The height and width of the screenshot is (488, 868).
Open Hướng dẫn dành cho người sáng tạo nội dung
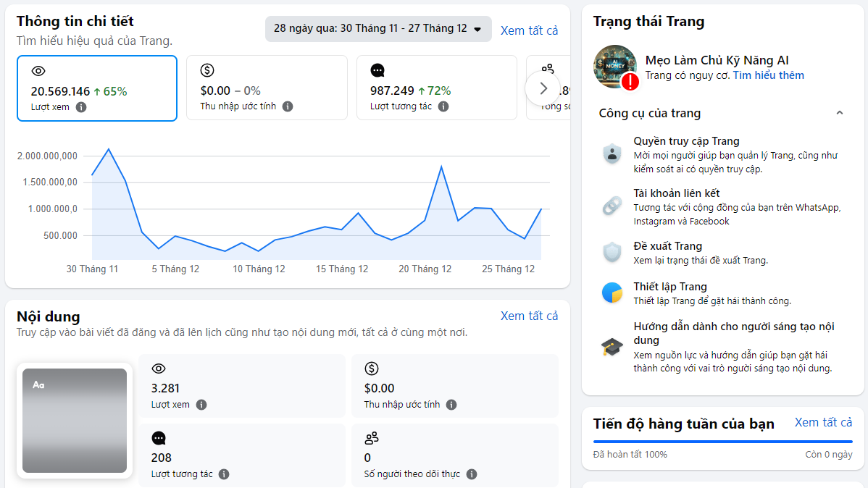[723, 347]
